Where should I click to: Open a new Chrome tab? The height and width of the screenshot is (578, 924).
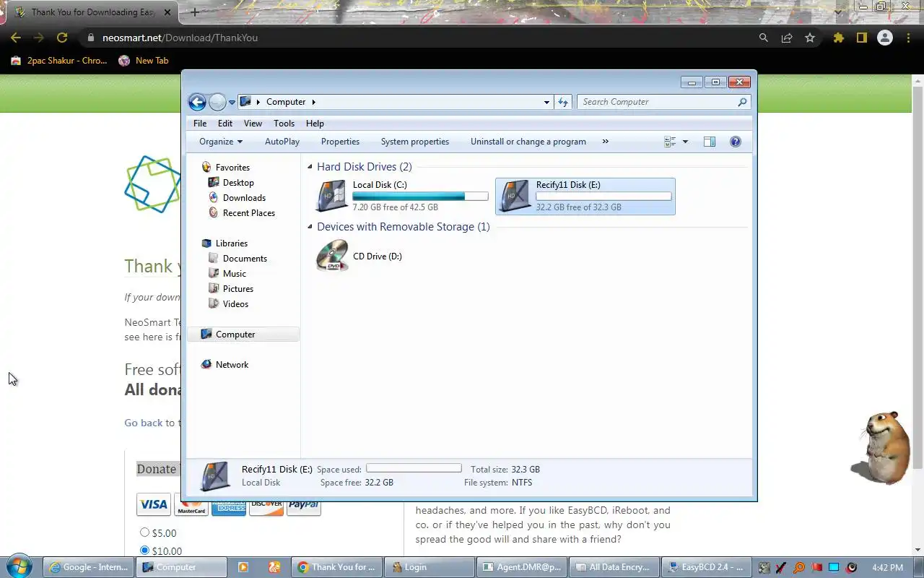(194, 12)
